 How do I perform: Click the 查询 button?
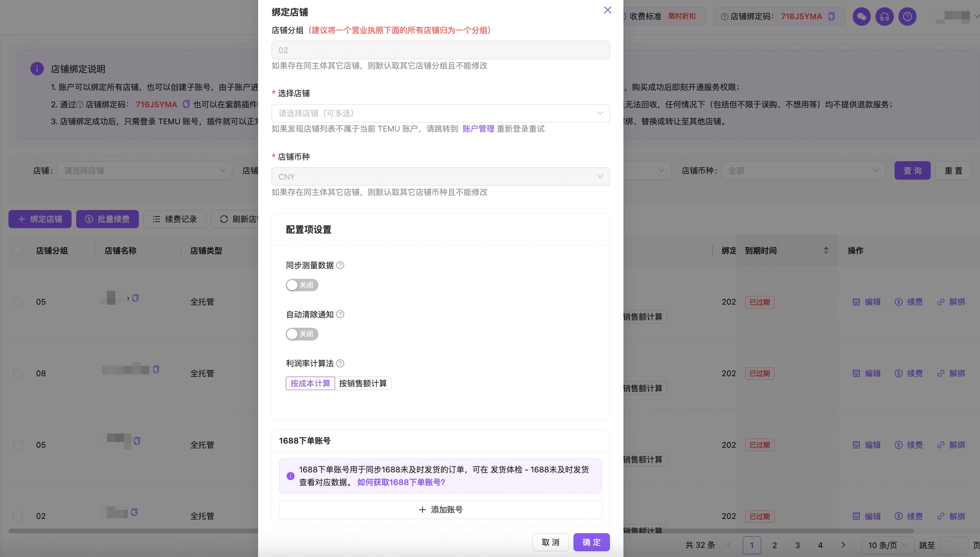(x=913, y=171)
